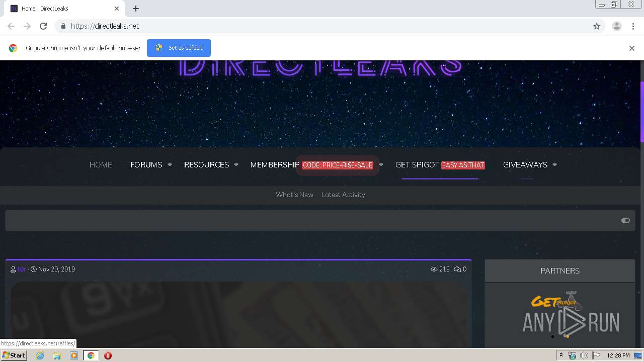Viewport: 644px width, 362px height.
Task: Select the Home | DirectLeaks tab
Action: point(64,9)
